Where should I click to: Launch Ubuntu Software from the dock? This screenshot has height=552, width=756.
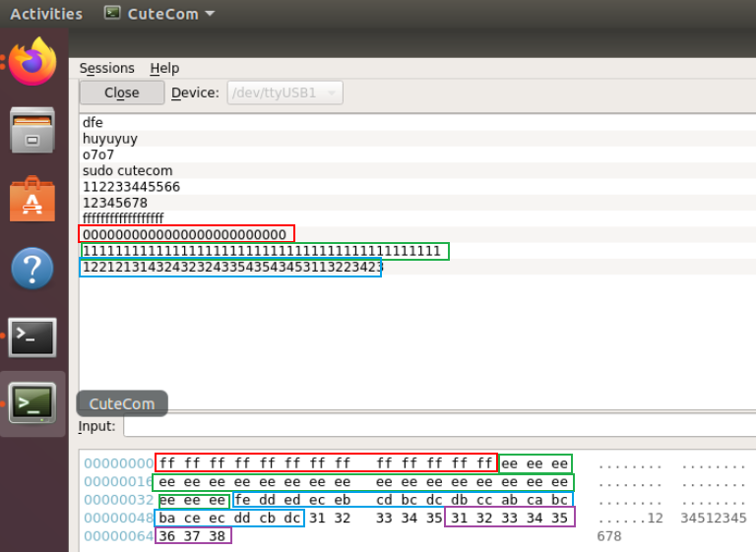(x=32, y=200)
